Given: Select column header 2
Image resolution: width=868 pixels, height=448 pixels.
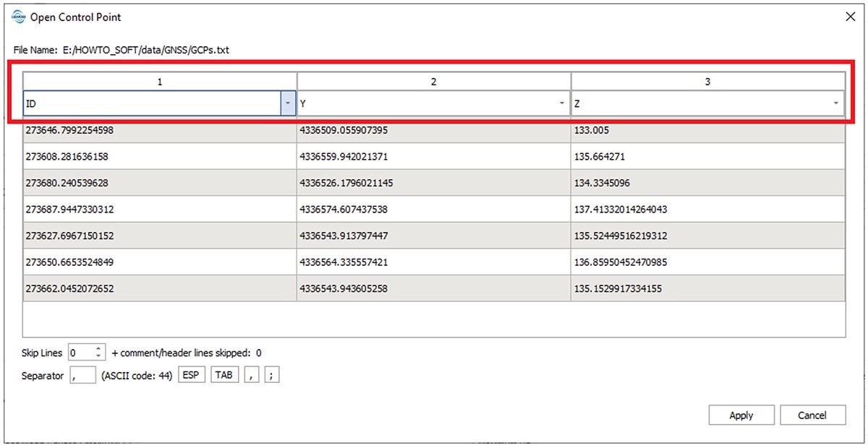Looking at the screenshot, I should (433, 82).
